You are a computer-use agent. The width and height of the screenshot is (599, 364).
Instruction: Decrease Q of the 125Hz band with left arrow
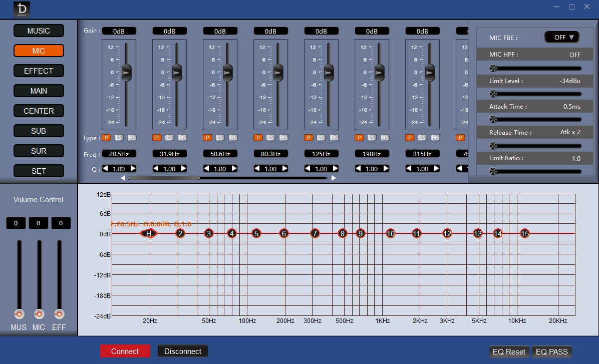click(x=308, y=168)
